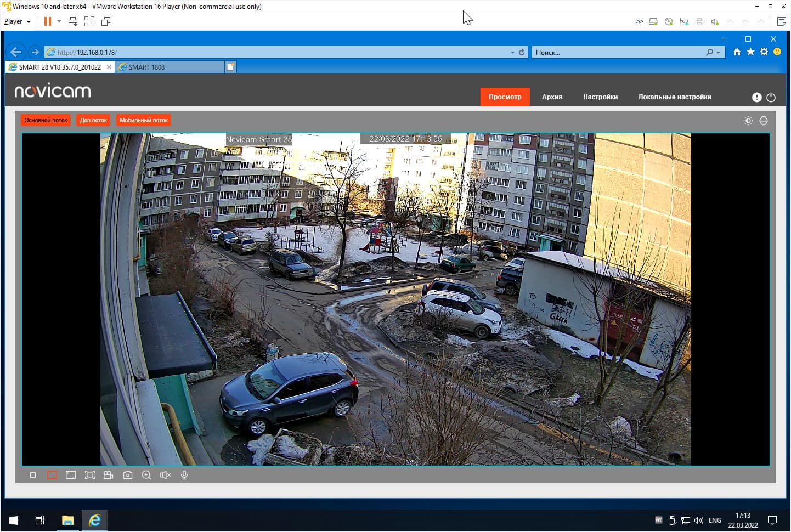Screen dimensions: 791x532
Task: Select the Мобильный поток stream button
Action: (x=144, y=120)
